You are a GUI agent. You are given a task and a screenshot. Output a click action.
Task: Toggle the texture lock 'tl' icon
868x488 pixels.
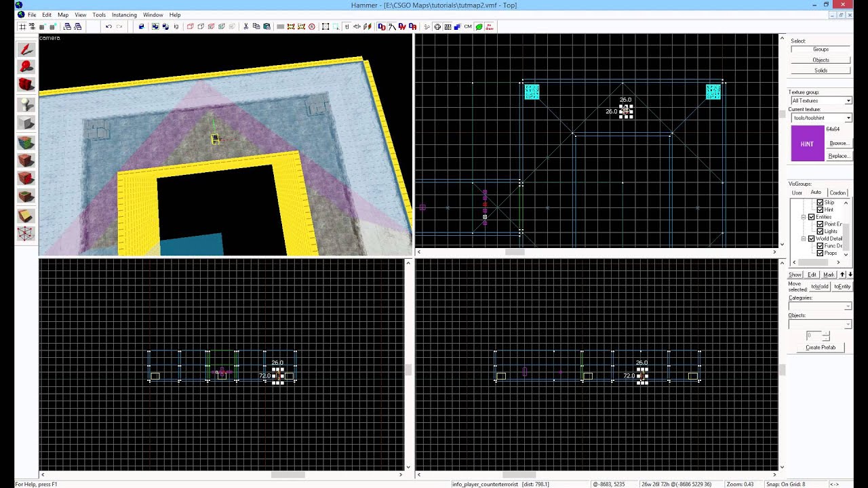click(x=347, y=26)
